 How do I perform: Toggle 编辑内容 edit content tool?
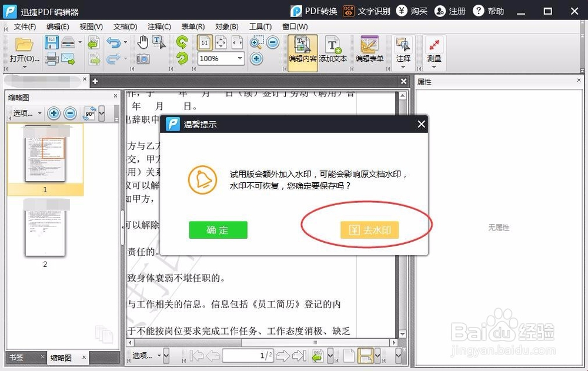pyautogui.click(x=303, y=53)
